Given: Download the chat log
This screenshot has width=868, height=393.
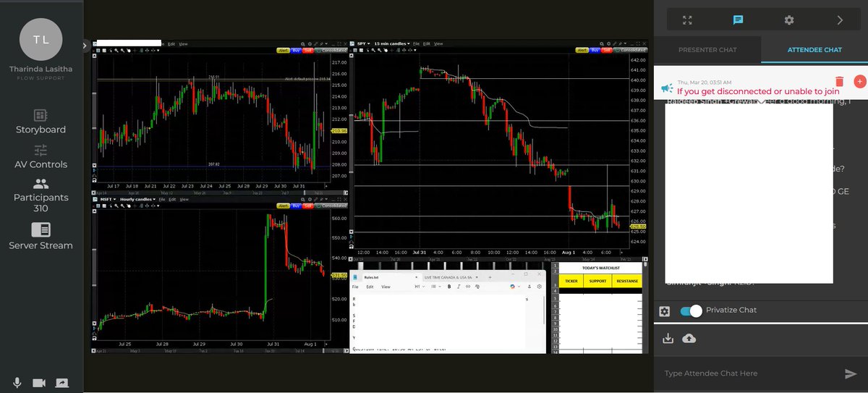Looking at the screenshot, I should (x=668, y=338).
